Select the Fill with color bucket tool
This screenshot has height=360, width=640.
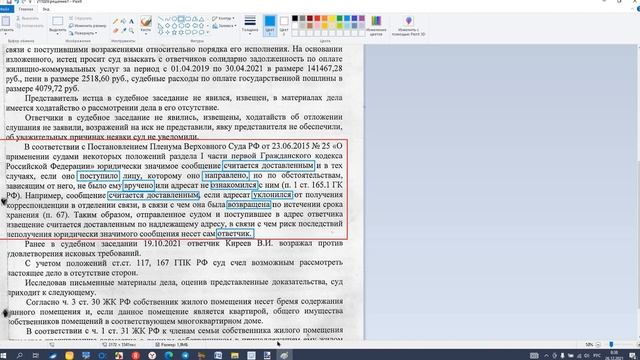click(124, 21)
